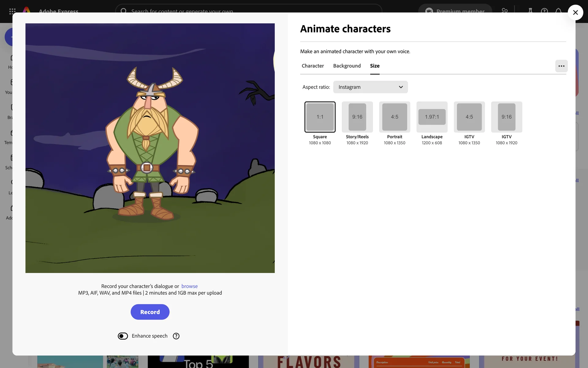The height and width of the screenshot is (368, 588).
Task: Switch to the Background tab
Action: tap(347, 66)
